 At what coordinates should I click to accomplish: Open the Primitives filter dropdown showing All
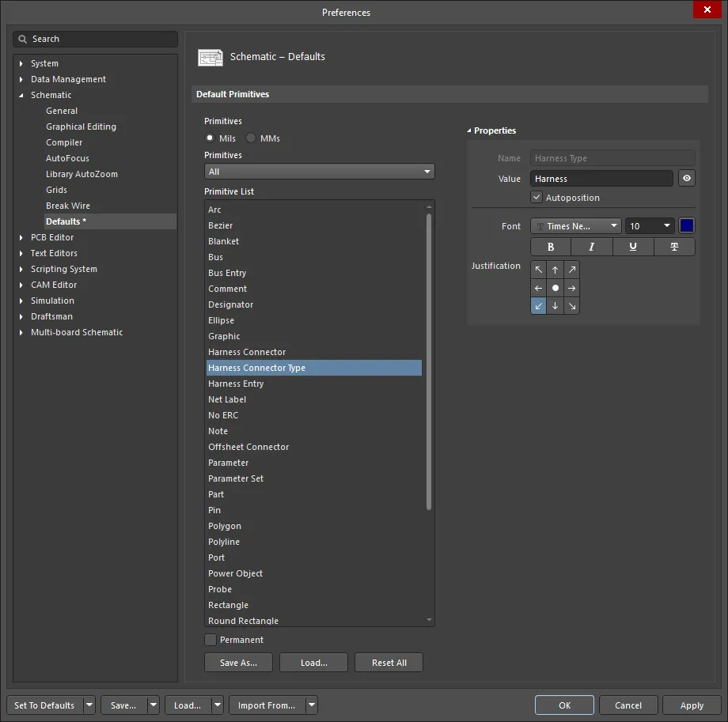coord(319,171)
